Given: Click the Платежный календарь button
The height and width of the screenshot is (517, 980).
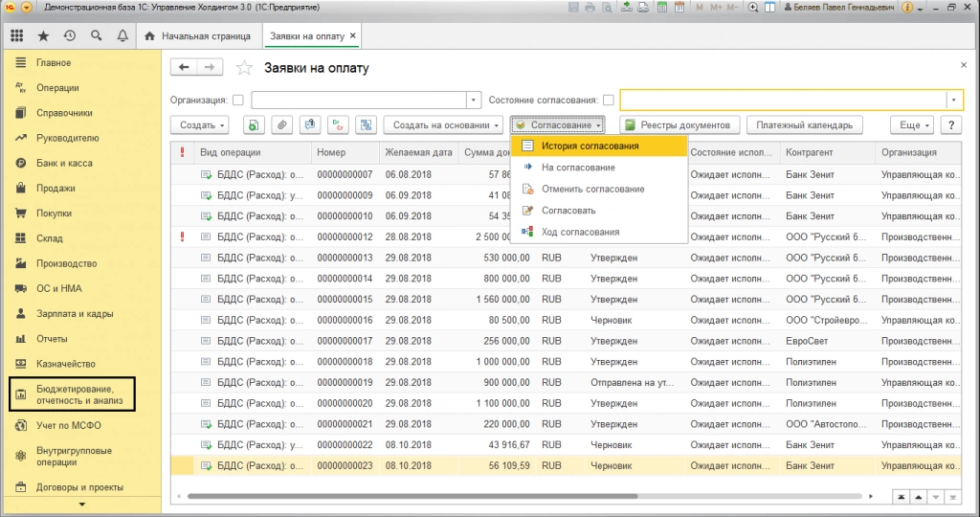Looking at the screenshot, I should click(x=806, y=125).
